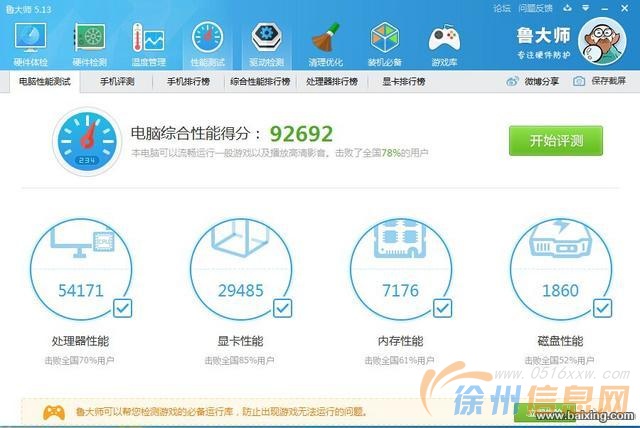Click the game runtime library notification message
The width and height of the screenshot is (640, 428).
pyautogui.click(x=221, y=411)
